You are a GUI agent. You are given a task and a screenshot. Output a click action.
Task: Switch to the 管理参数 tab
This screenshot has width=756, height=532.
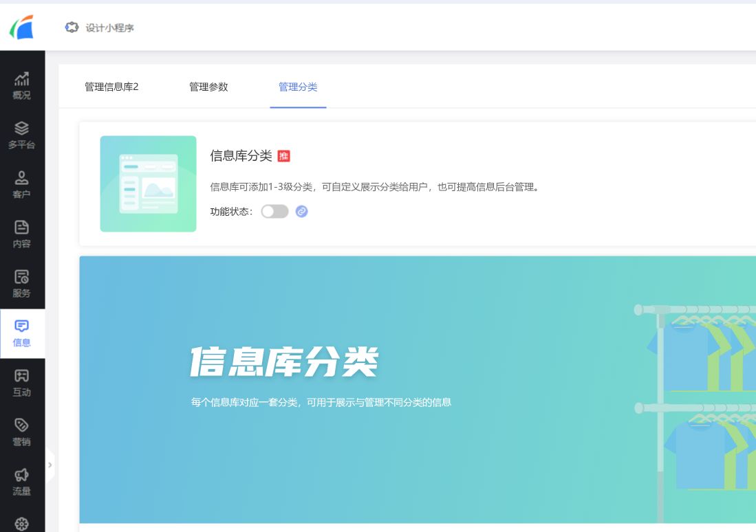click(x=208, y=87)
